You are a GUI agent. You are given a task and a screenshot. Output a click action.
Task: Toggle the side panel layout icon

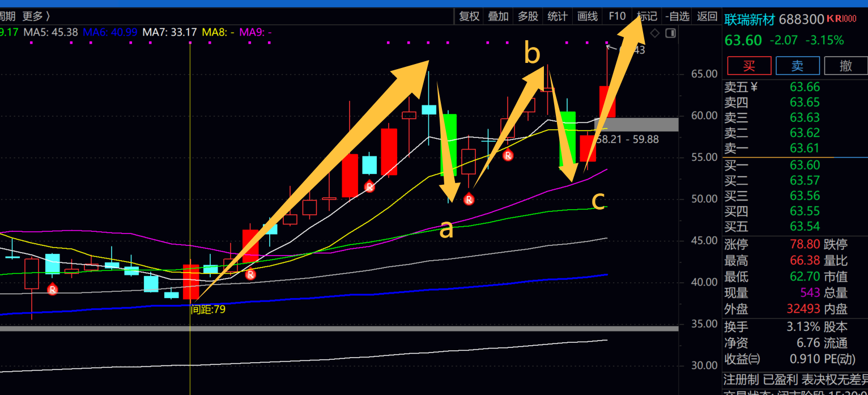tap(670, 33)
